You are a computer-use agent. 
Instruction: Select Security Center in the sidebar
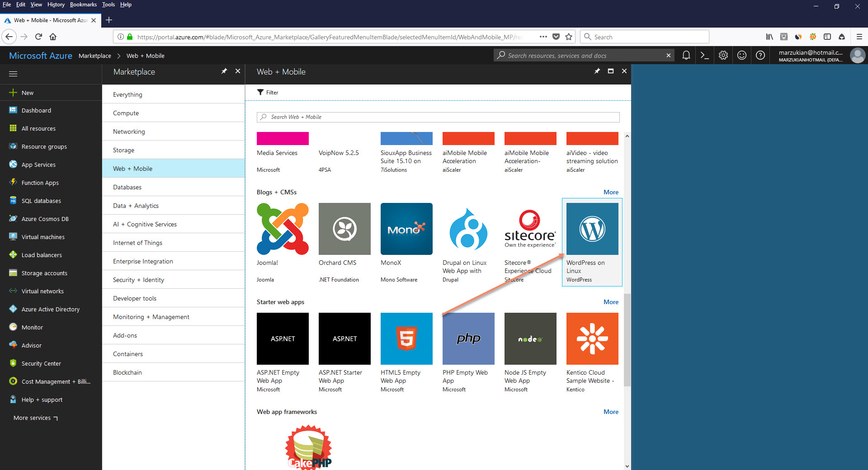tap(41, 363)
